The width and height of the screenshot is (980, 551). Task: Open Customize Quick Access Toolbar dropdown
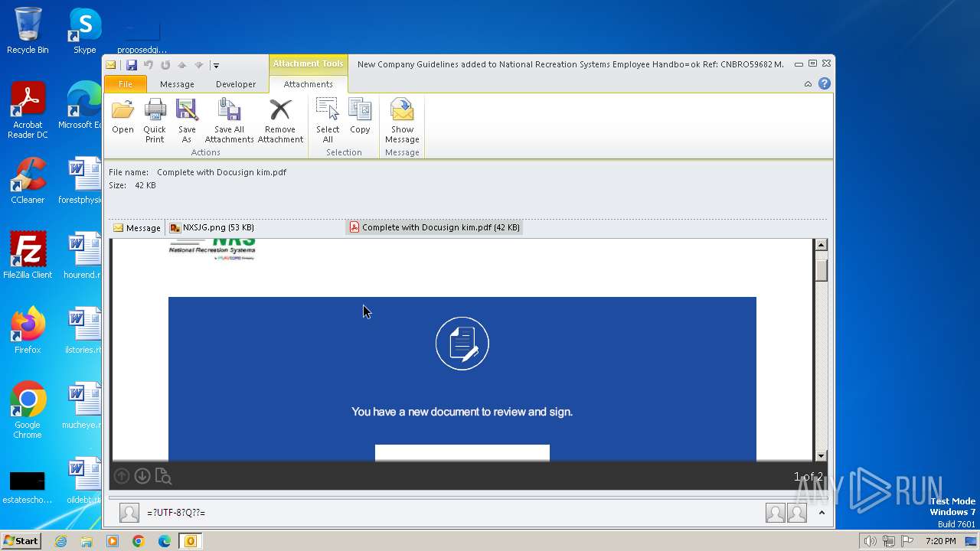216,66
